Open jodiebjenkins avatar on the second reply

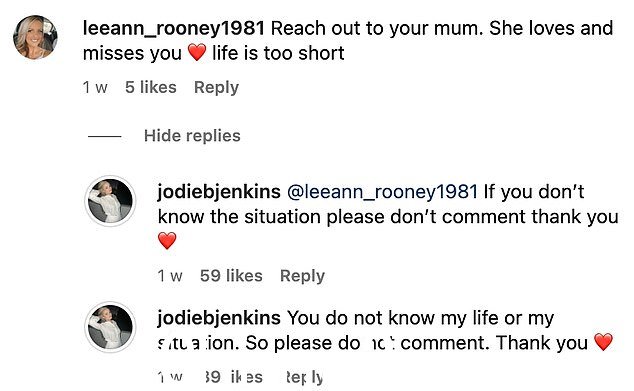(x=110, y=327)
